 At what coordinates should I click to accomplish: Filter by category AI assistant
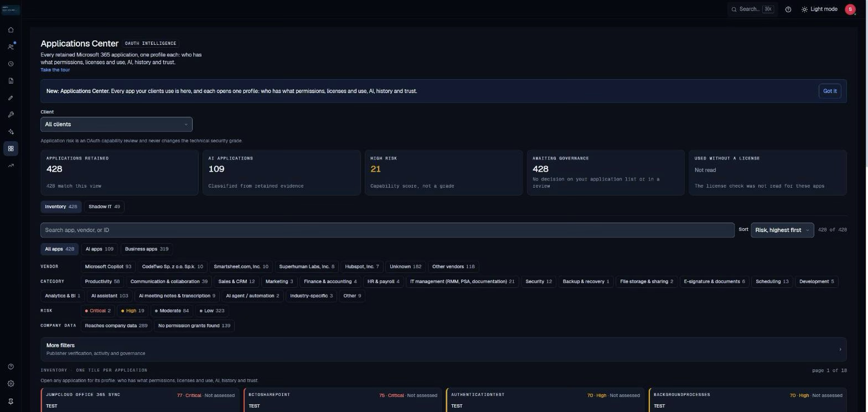coord(110,296)
